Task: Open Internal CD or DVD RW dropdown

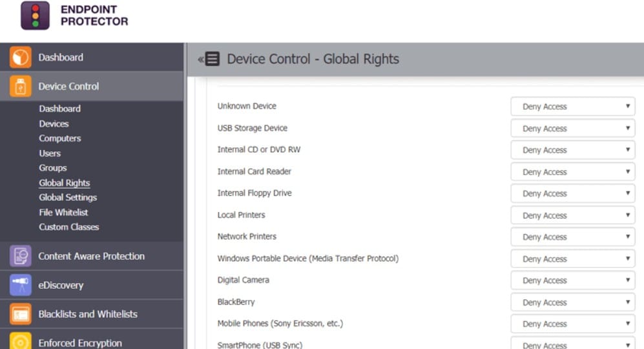Action: coord(573,150)
